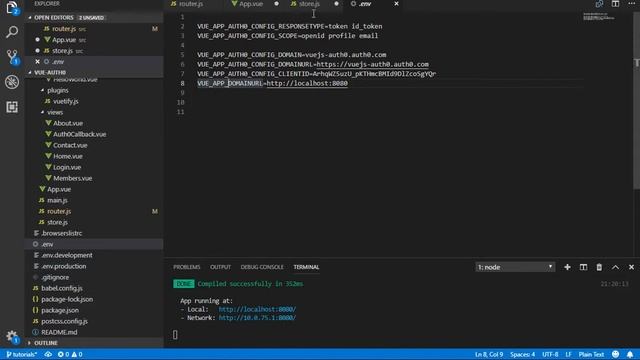Screen dimensions: 640x360
Task: Click https://vuejs-auth0.auth0.com link in editor
Action: click(x=372, y=64)
